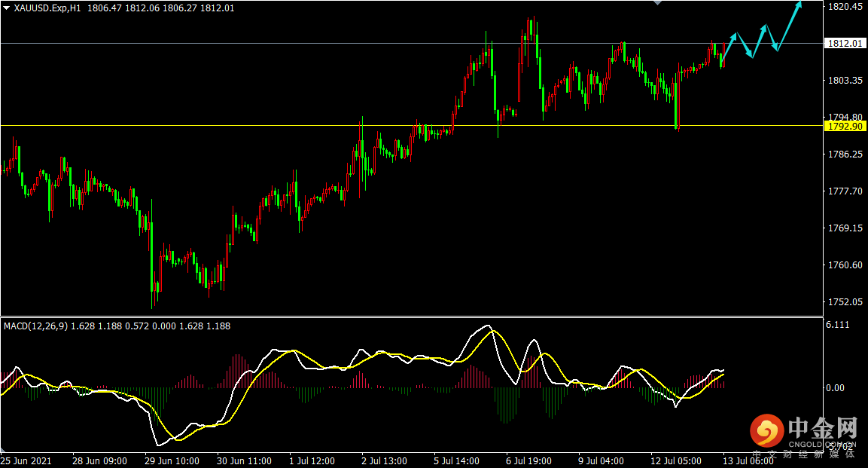Click the chart shift marker triangle at top
This screenshot has width=868, height=468.
point(657,3)
